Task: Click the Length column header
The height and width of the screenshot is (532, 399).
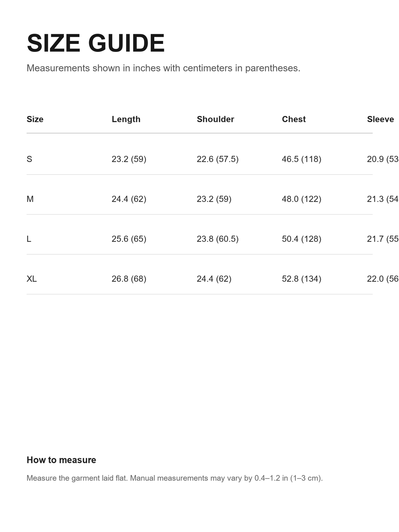Action: click(126, 119)
